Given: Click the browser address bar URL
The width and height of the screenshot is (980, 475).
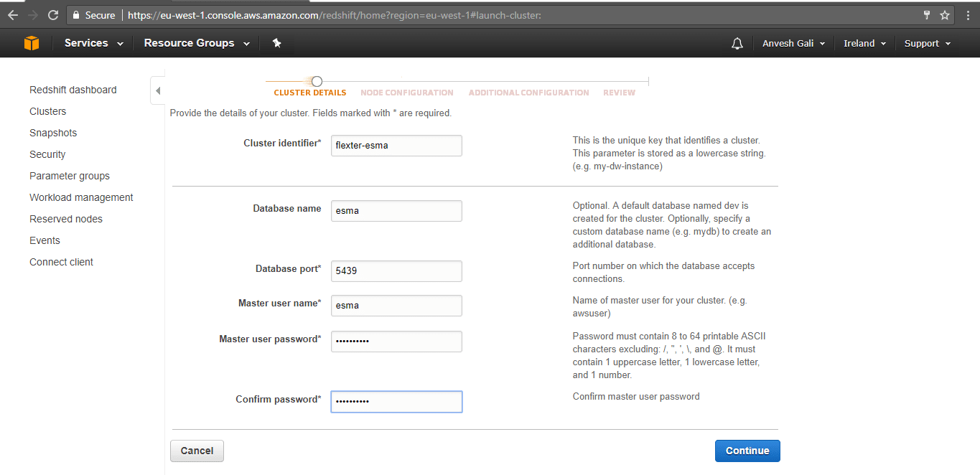Looking at the screenshot, I should click(335, 15).
